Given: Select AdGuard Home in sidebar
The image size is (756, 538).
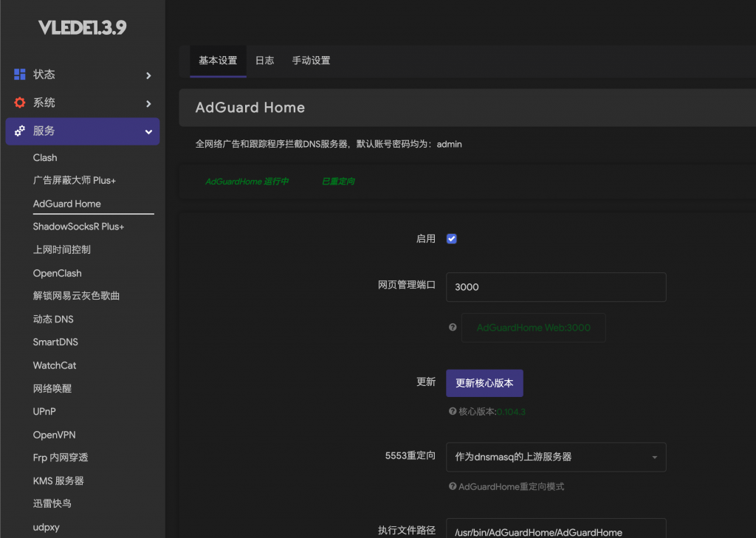Looking at the screenshot, I should (67, 204).
